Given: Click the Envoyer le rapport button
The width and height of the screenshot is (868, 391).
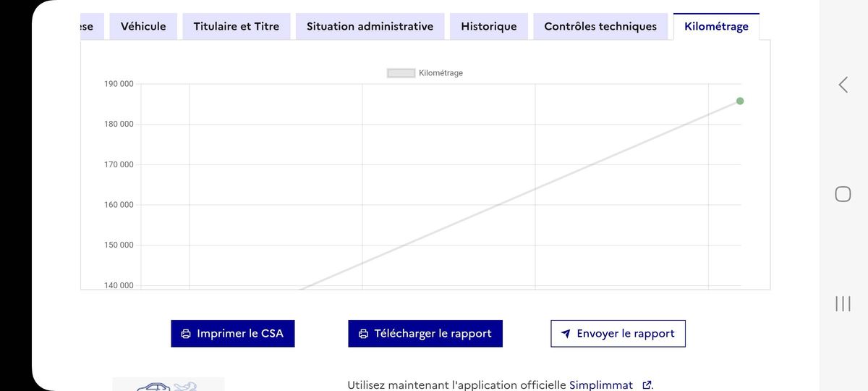Looking at the screenshot, I should point(618,334).
